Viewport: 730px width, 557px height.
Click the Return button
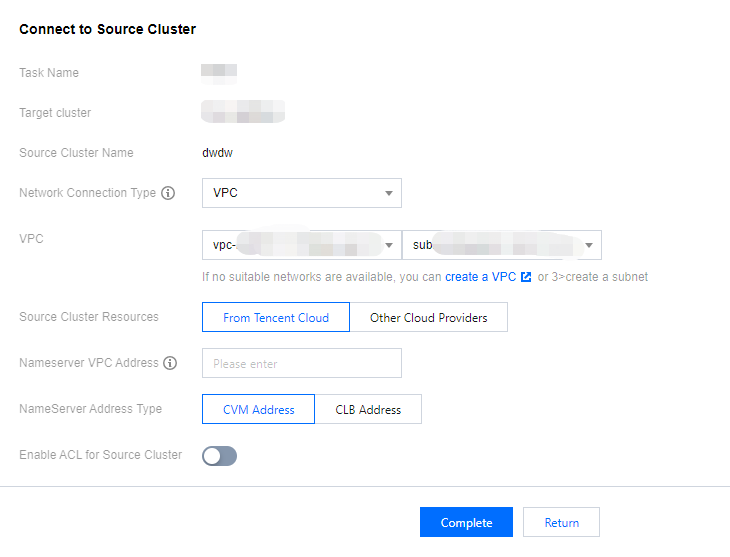tap(561, 523)
